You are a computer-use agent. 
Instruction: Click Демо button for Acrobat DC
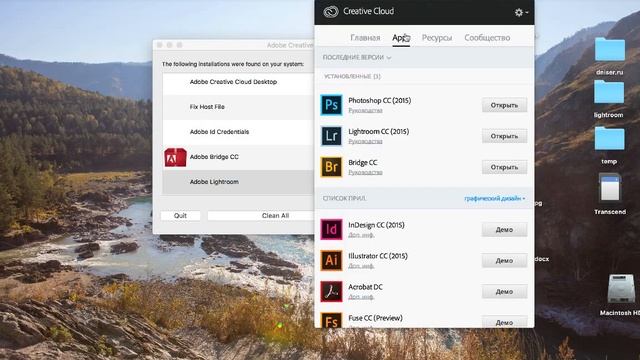coord(504,291)
